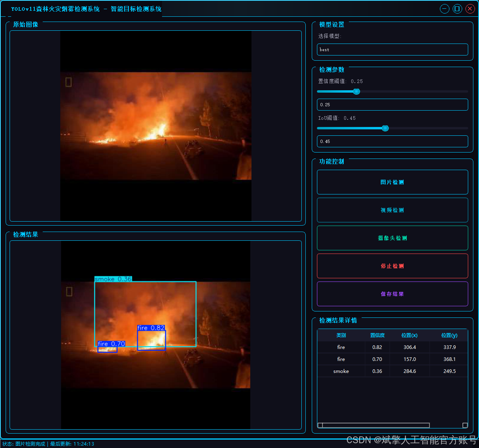Click the purple 保存结果 save results button
The image size is (479, 448).
pyautogui.click(x=392, y=294)
